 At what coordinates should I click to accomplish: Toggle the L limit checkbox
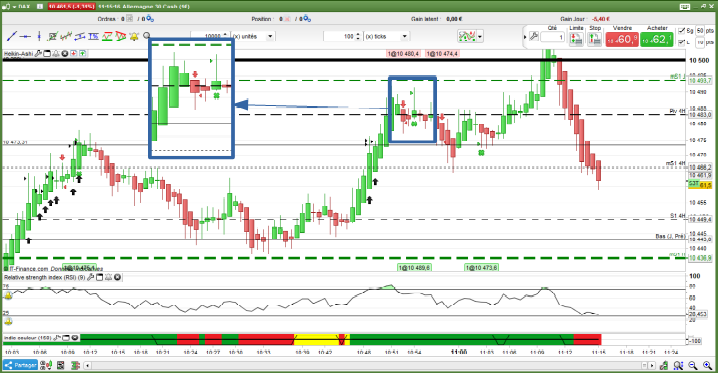[x=682, y=42]
